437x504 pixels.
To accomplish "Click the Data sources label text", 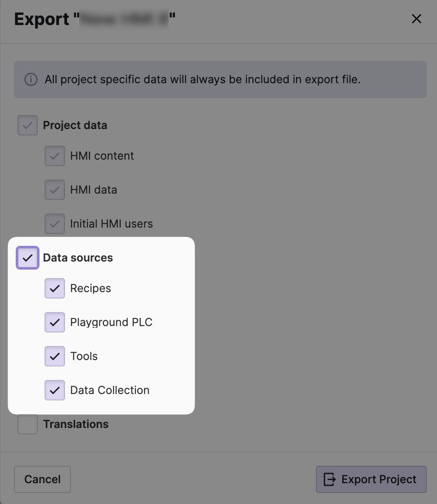I will pyautogui.click(x=78, y=258).
